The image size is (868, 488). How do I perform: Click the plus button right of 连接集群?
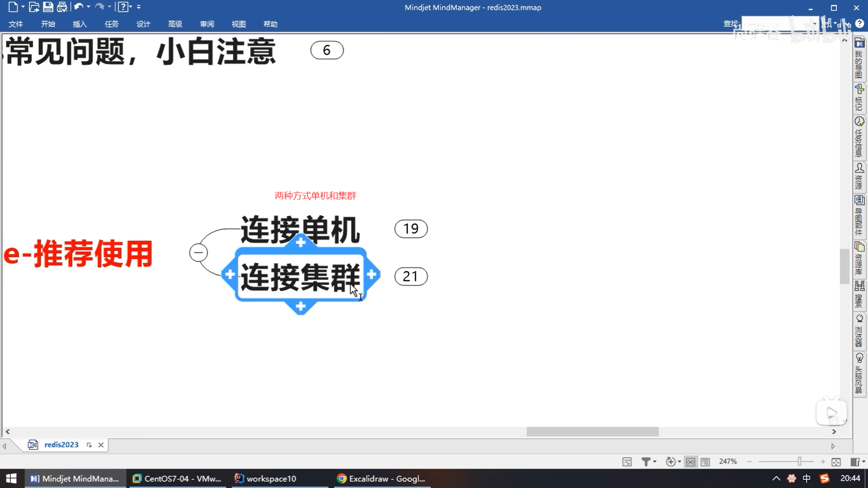click(x=372, y=274)
